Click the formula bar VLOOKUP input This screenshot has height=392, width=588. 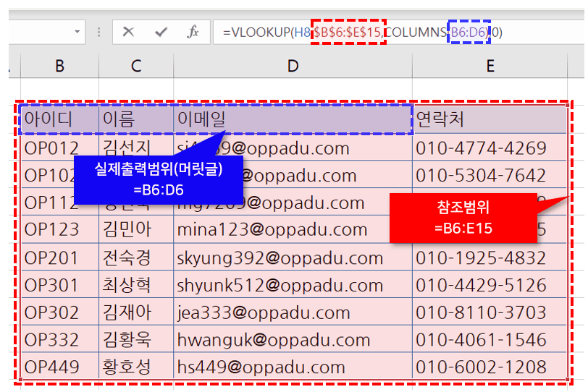(x=400, y=33)
